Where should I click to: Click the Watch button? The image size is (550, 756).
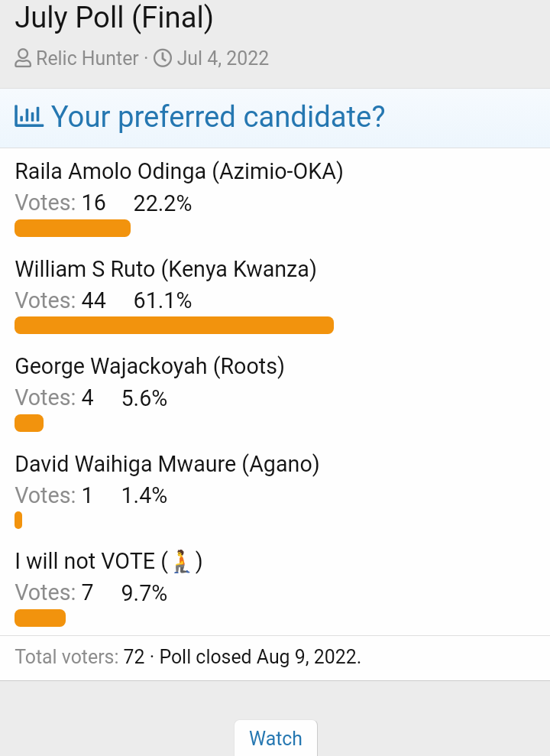tap(276, 738)
